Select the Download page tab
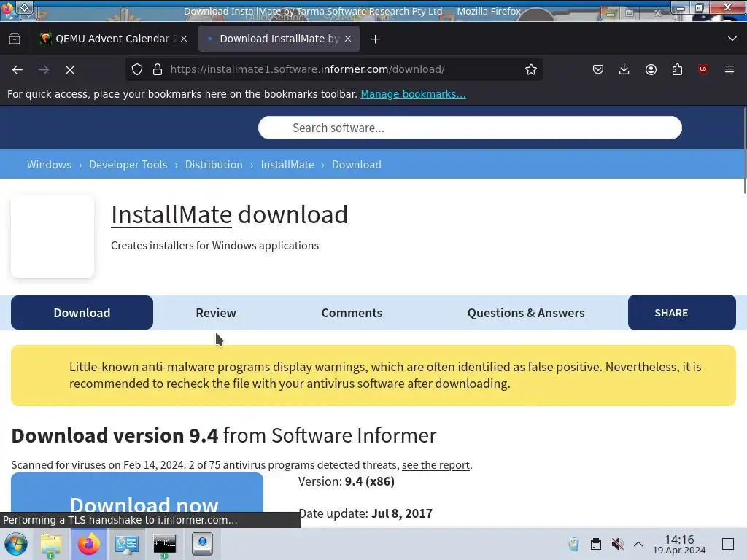The width and height of the screenshot is (747, 560). (x=82, y=312)
